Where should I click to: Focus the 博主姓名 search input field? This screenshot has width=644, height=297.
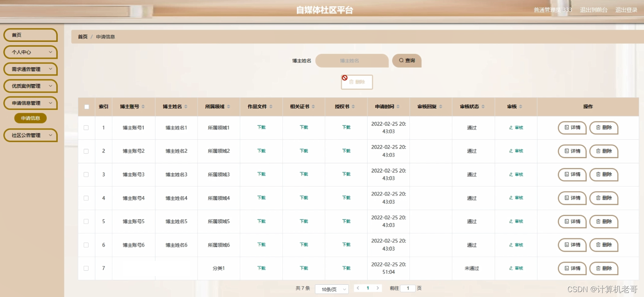point(352,61)
